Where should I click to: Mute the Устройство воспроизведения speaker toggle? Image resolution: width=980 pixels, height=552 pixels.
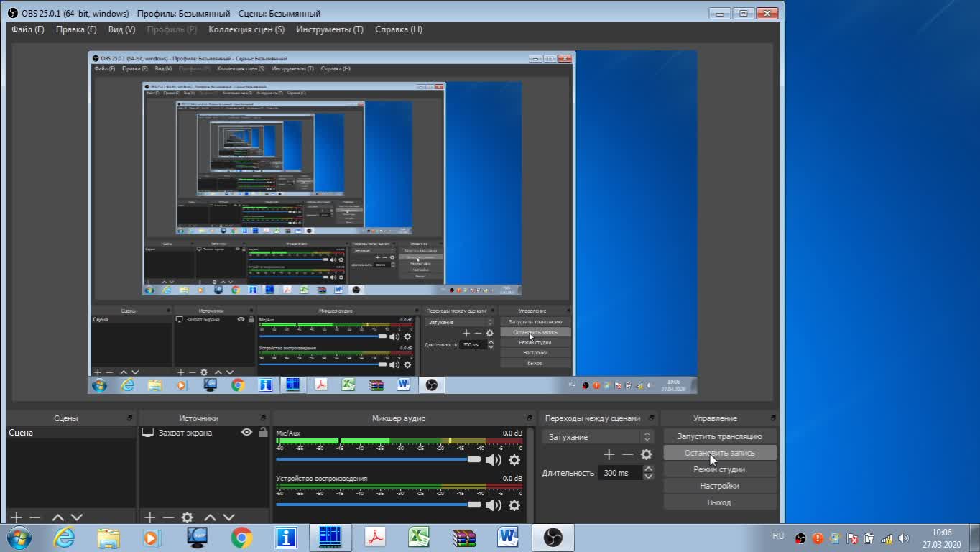(x=494, y=505)
